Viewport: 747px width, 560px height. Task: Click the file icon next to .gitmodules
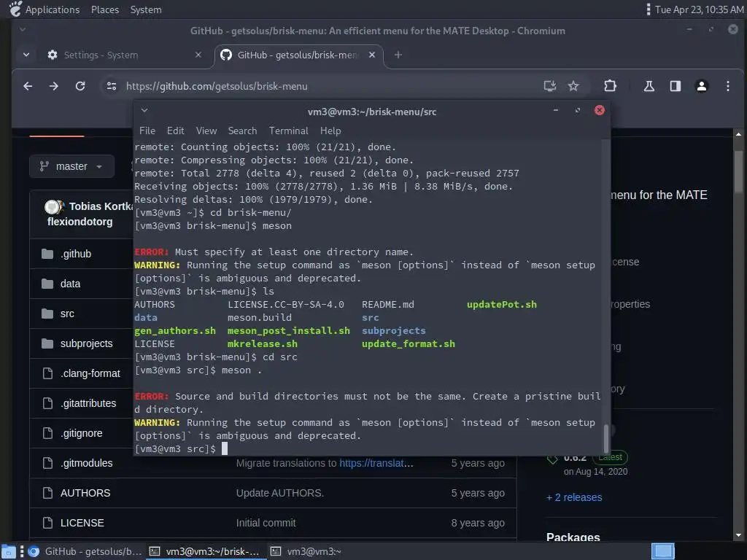tap(47, 463)
